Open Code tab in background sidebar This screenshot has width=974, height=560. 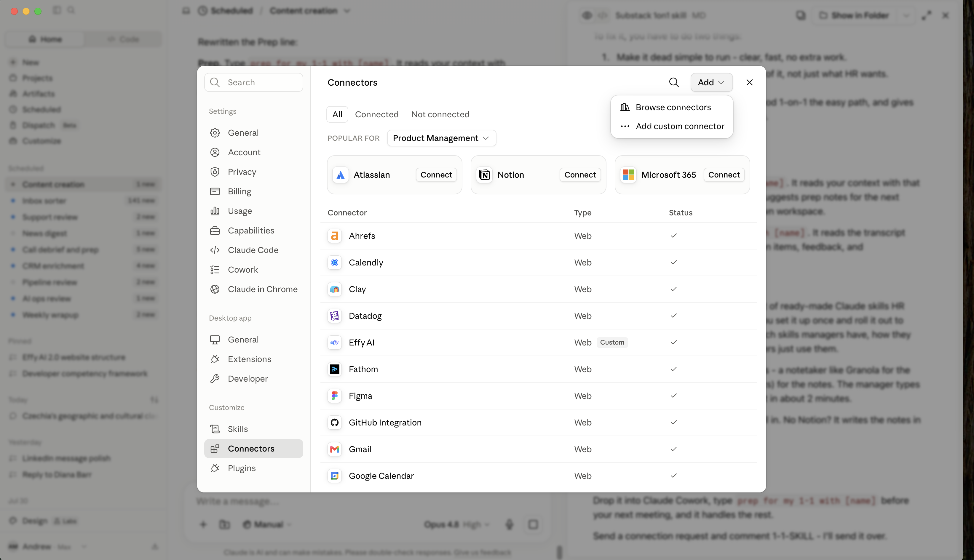click(123, 39)
